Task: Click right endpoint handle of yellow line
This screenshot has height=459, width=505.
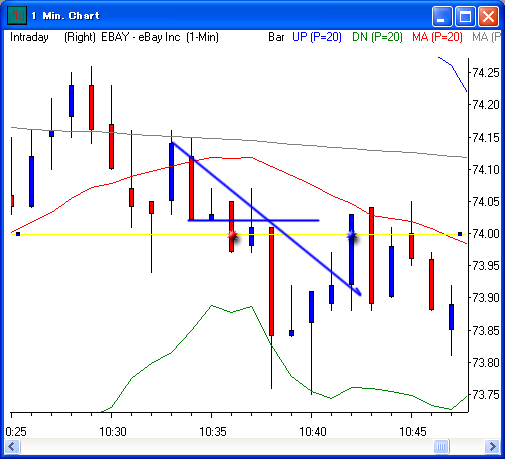Action: pos(460,234)
